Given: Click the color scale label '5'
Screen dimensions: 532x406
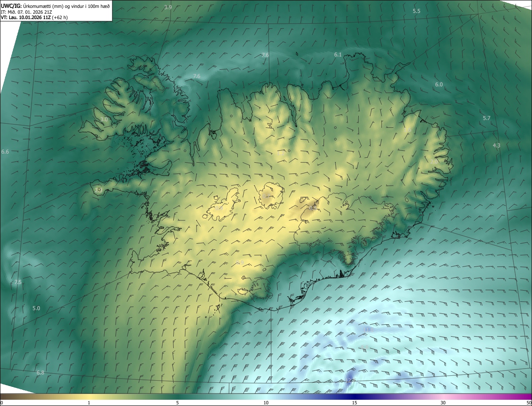Looking at the screenshot, I should (177, 403).
